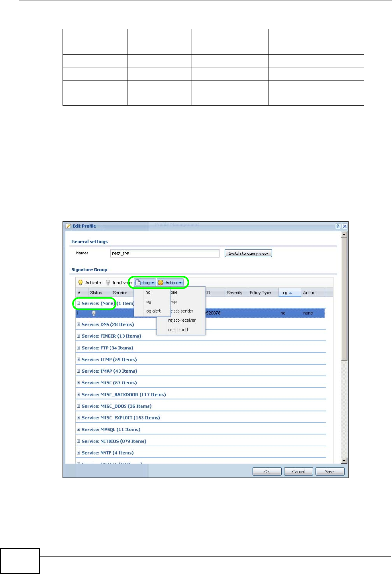Click 'none' action value in selected row
392x574 pixels.
click(x=308, y=313)
